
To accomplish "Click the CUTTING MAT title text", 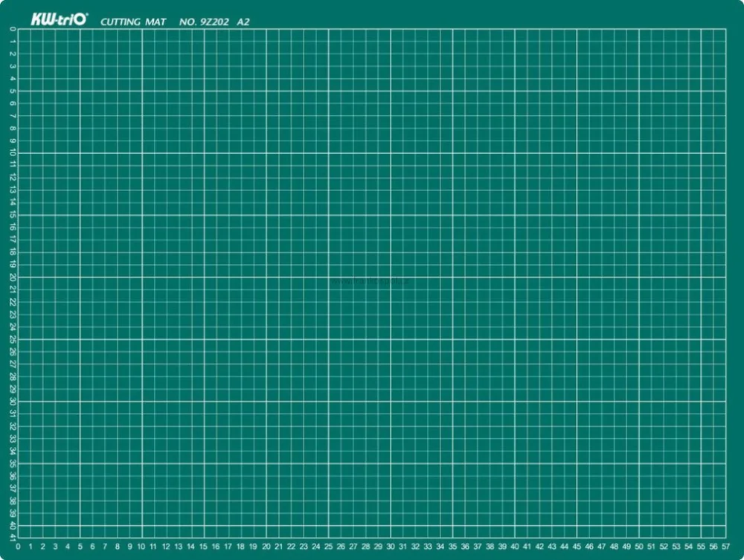I will click(133, 22).
